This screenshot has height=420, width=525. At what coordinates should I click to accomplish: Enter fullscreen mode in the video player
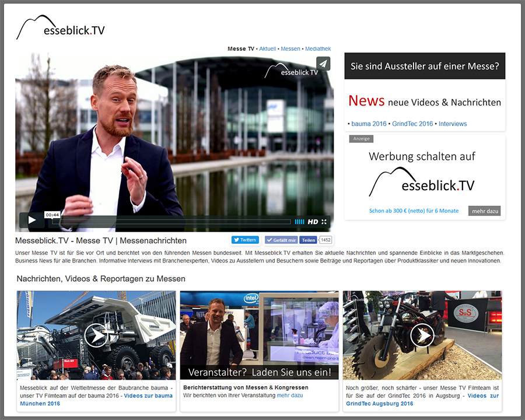point(324,222)
